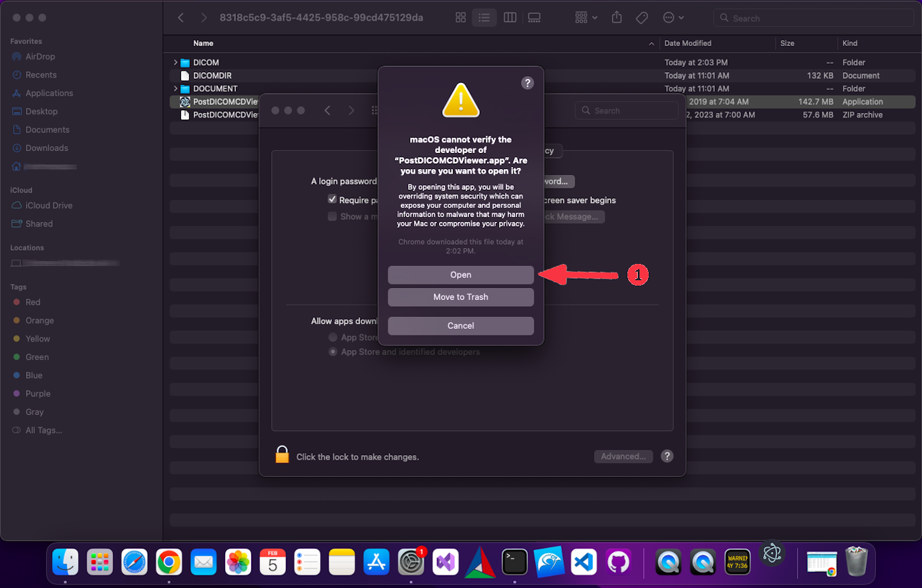The width and height of the screenshot is (922, 588).
Task: Select the gallery view icon
Action: coord(534,17)
